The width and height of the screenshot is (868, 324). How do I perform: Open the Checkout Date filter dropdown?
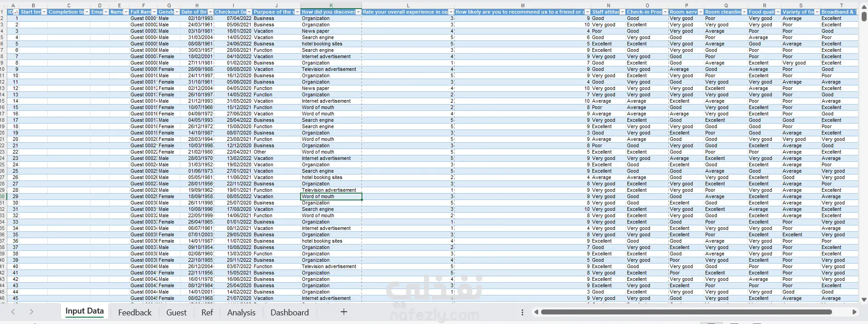click(x=250, y=12)
